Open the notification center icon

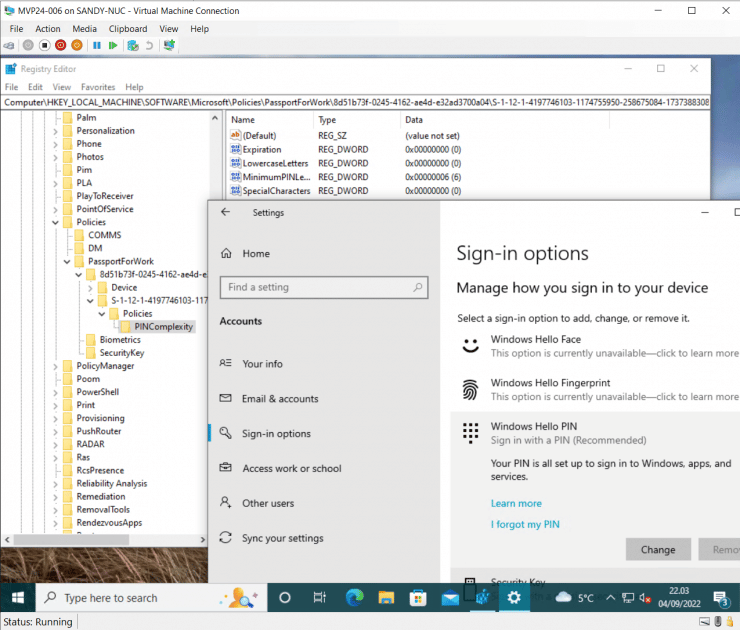click(x=721, y=598)
